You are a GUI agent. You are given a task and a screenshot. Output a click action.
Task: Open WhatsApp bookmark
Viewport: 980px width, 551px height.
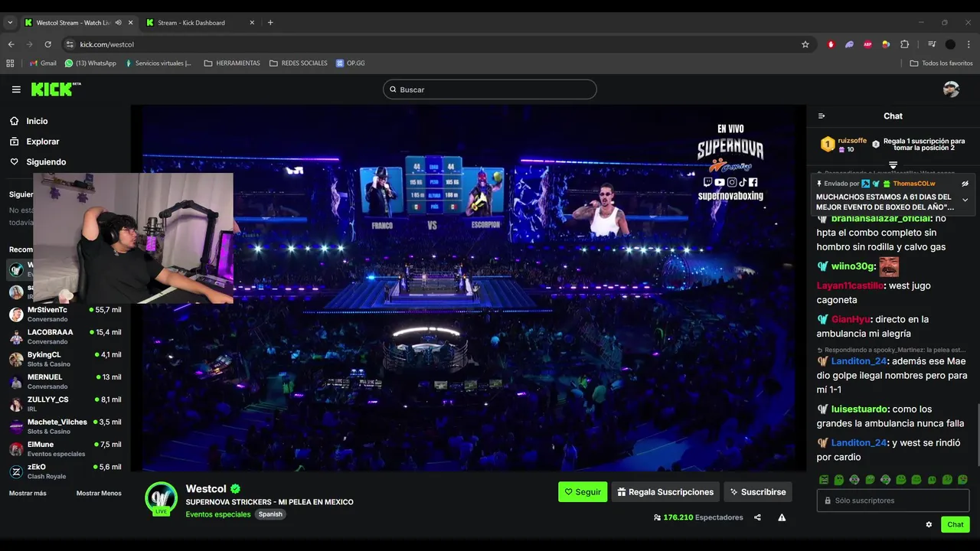point(90,64)
